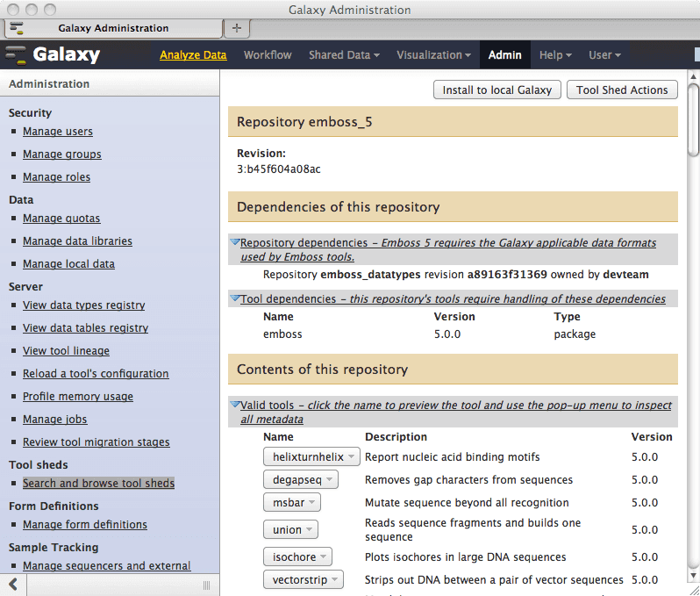Select the Workflow tab
The image size is (700, 596).
(268, 55)
